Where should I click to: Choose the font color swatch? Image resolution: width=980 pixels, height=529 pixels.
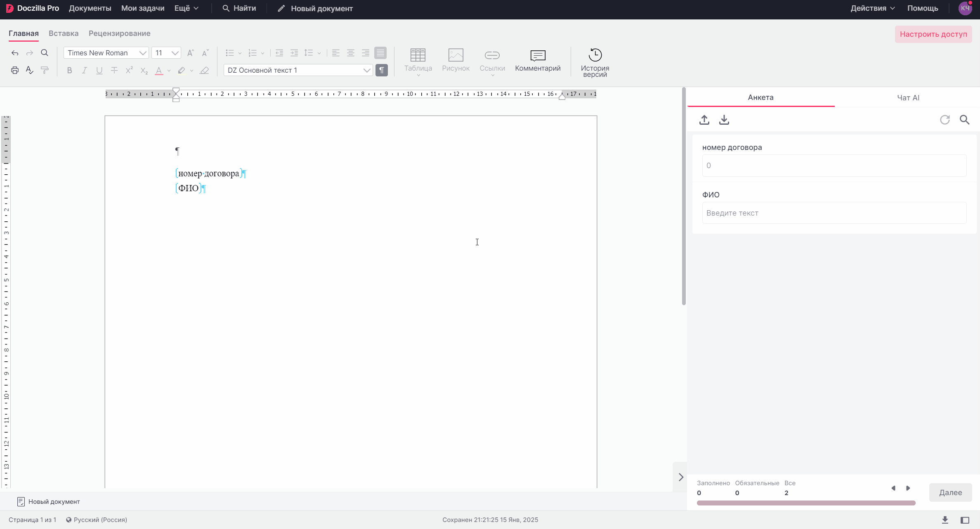click(x=159, y=71)
